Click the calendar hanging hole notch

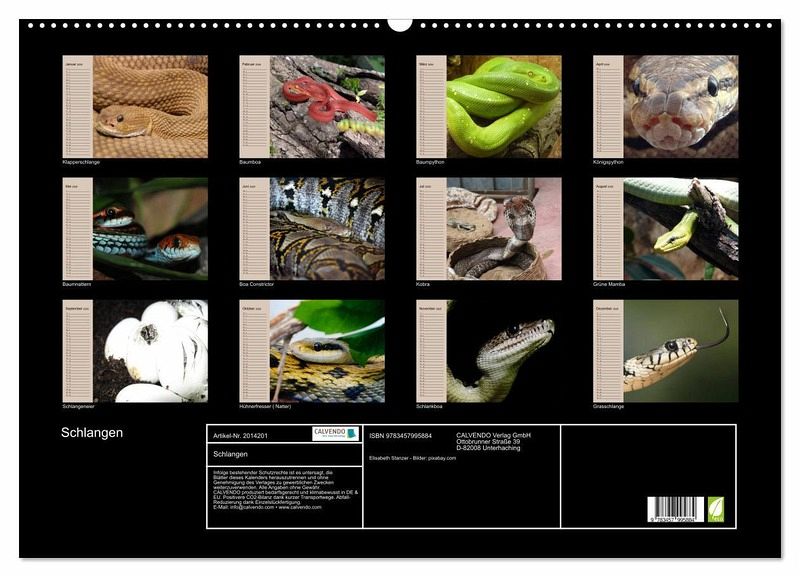[400, 23]
